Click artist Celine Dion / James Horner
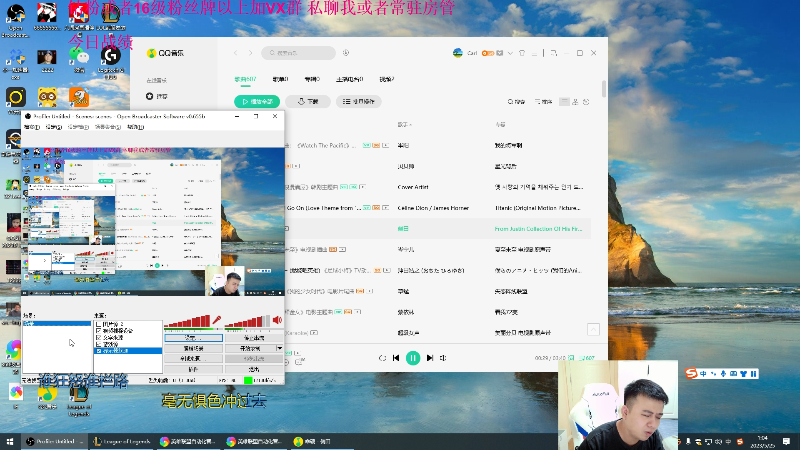Screen dimensions: 800x450 [433, 208]
